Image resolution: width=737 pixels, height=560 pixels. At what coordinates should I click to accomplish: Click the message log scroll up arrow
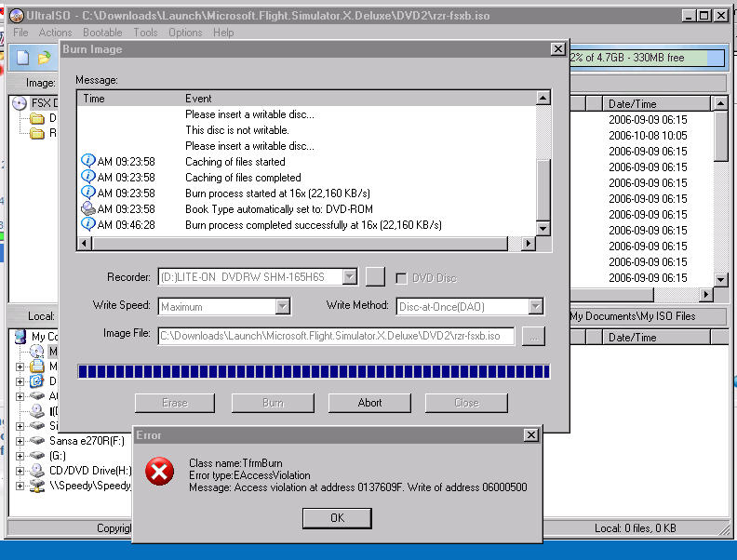543,98
